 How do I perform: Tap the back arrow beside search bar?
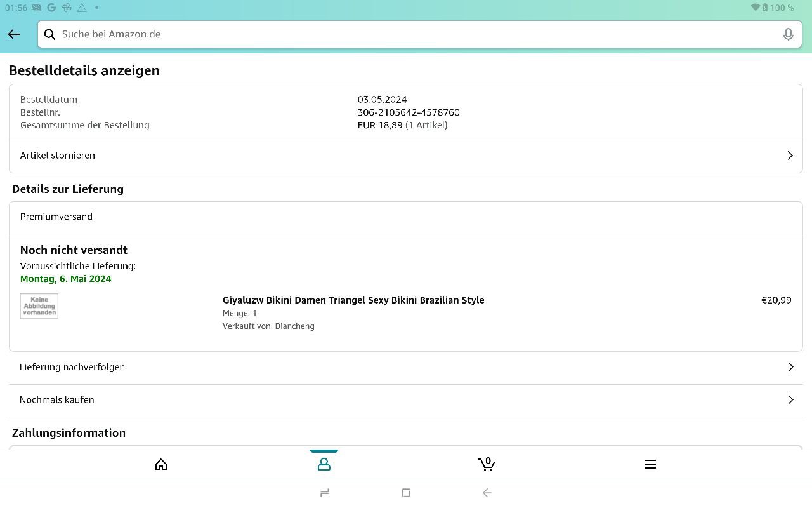click(x=14, y=34)
